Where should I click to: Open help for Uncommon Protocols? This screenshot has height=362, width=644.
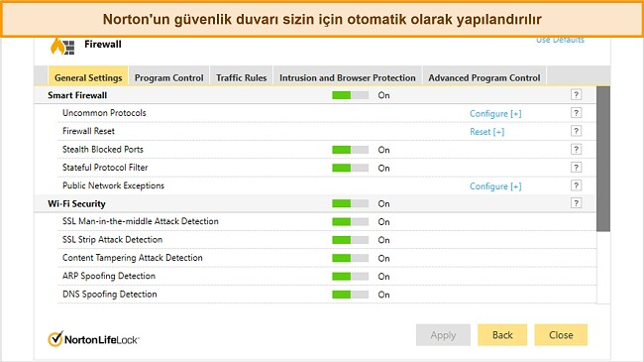coord(576,113)
